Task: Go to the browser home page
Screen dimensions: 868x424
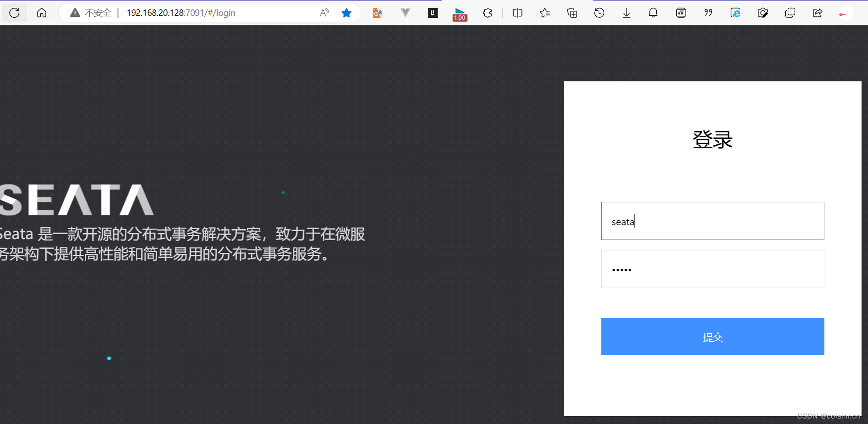Action: click(x=42, y=13)
